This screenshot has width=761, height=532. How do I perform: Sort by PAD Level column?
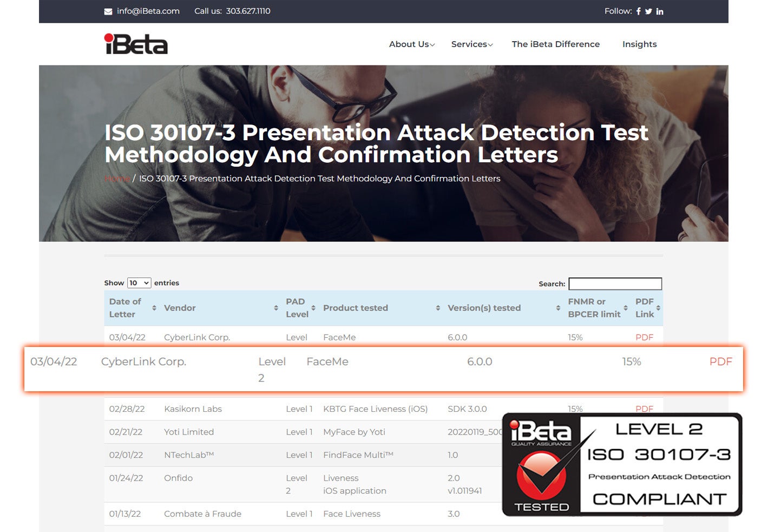coord(300,308)
